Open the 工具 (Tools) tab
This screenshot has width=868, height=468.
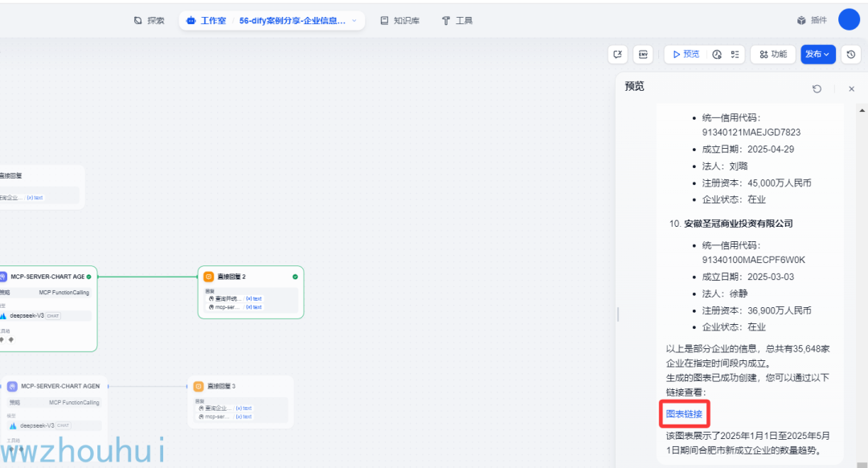tap(457, 20)
